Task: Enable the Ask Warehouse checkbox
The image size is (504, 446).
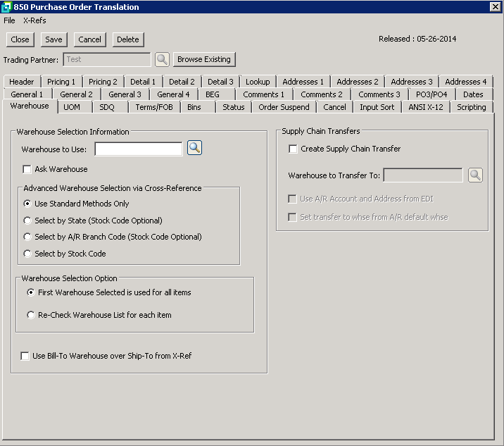Action: tap(27, 169)
